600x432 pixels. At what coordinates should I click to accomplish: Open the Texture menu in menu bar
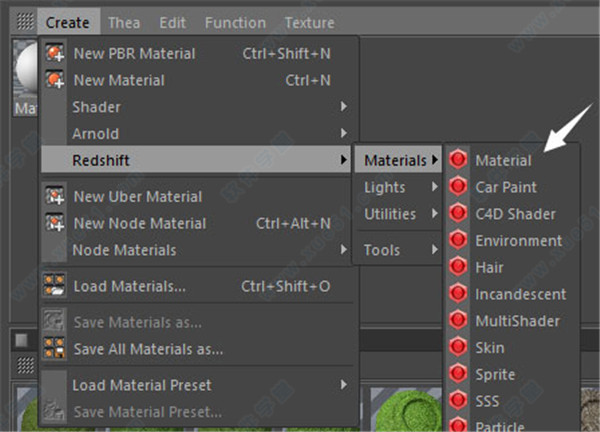309,22
